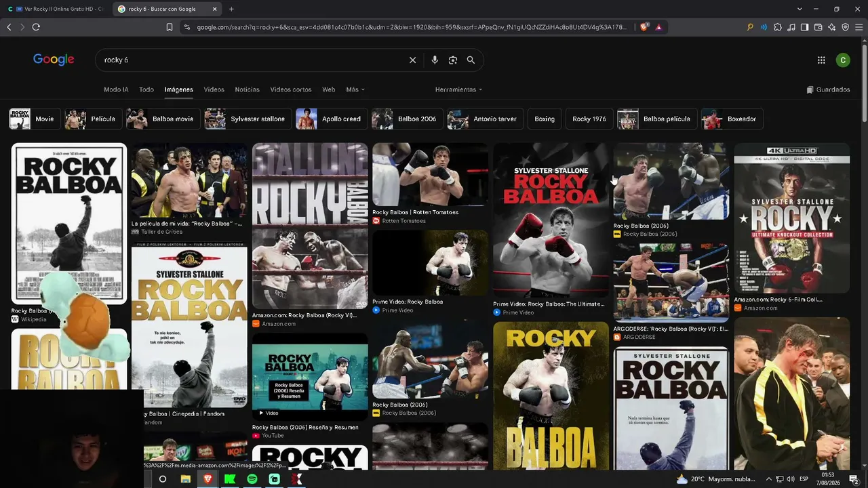Start voice search with the microphone icon
868x488 pixels.
point(435,60)
